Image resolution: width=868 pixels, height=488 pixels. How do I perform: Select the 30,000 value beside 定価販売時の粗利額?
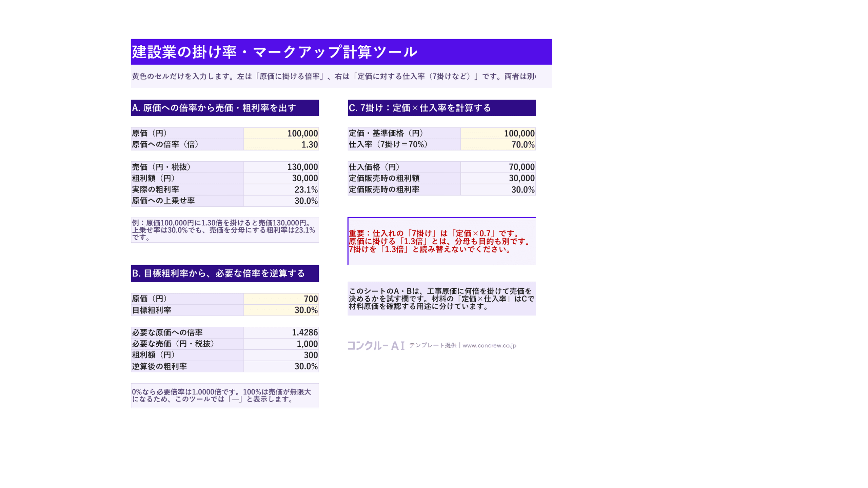(498, 178)
